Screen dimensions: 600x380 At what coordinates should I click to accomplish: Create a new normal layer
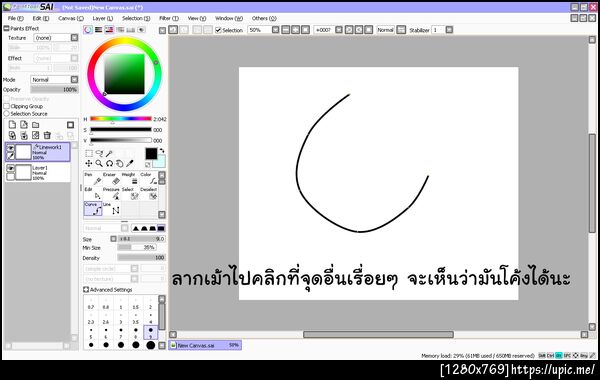(12, 125)
